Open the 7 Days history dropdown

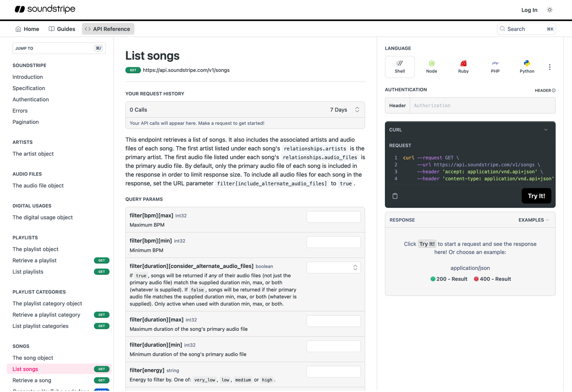coord(345,109)
